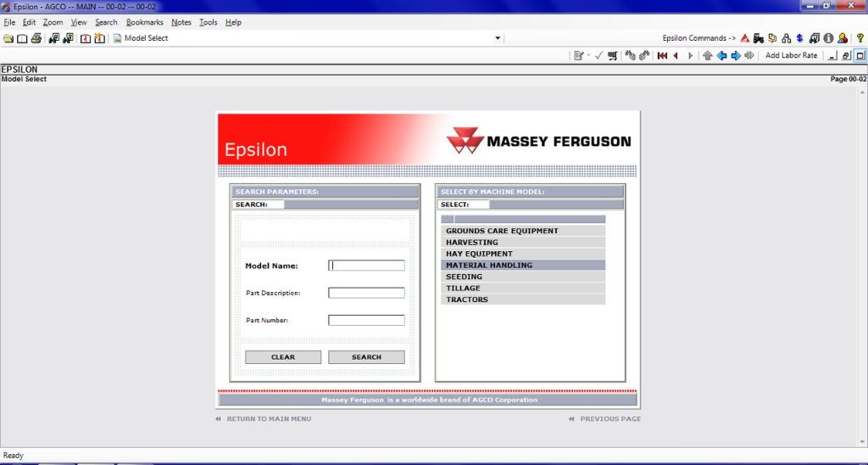
Task: Click the Model Select page icon
Action: coord(117,38)
